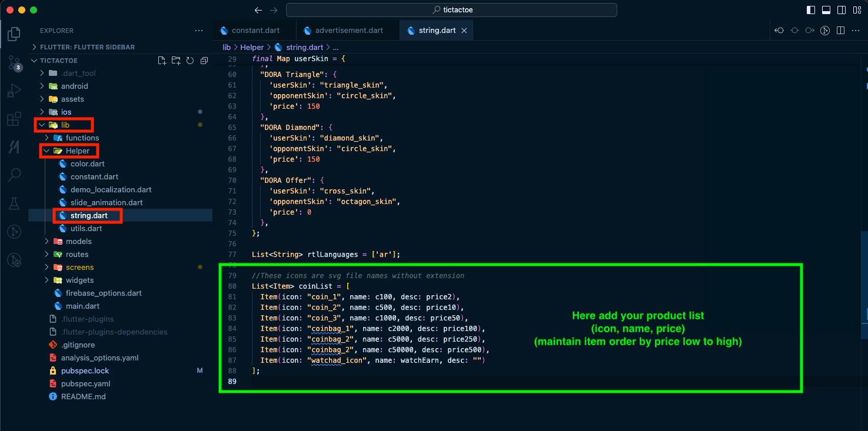Open Source Control view with 3 badge
Screen dimensions: 868x431
pos(14,64)
